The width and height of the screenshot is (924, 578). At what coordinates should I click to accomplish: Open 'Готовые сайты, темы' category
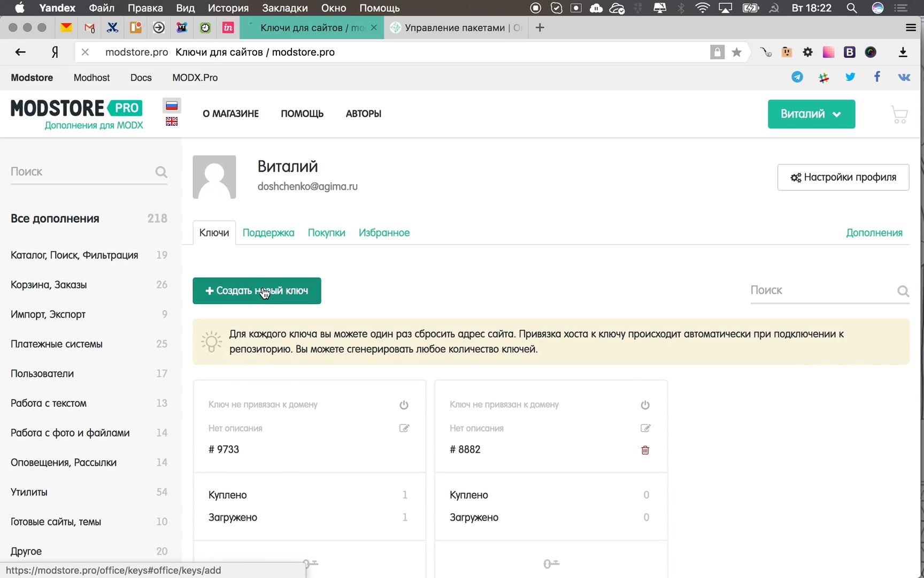pos(89,521)
